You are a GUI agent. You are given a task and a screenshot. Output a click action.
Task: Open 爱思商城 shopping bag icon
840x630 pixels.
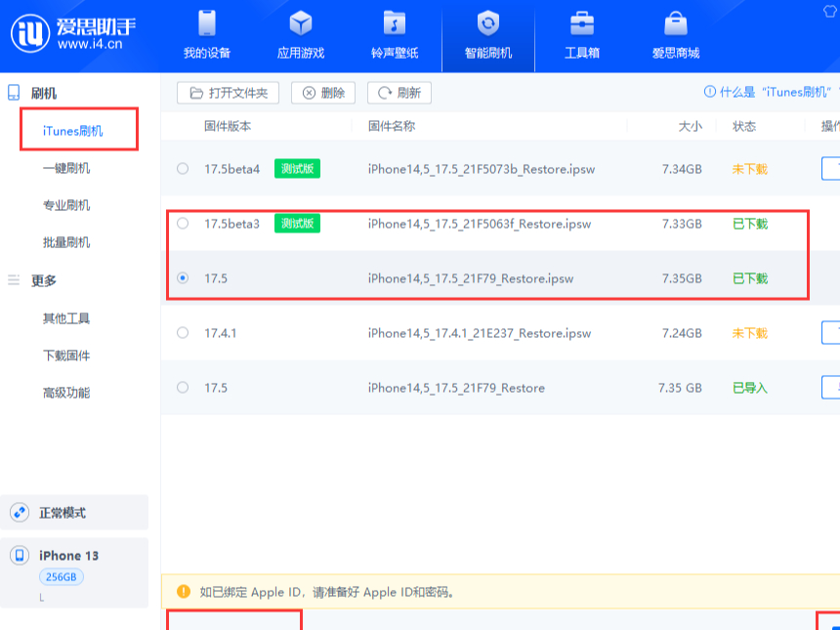tap(676, 23)
